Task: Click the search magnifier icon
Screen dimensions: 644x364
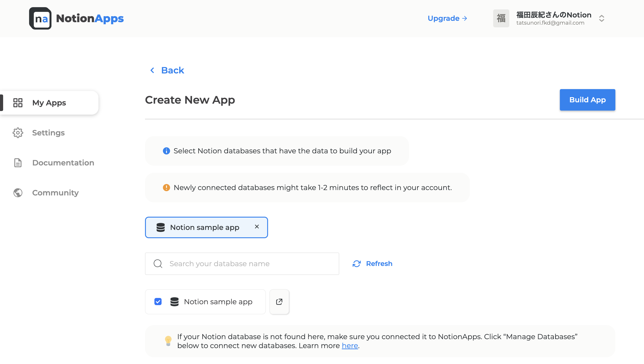Action: pyautogui.click(x=158, y=264)
